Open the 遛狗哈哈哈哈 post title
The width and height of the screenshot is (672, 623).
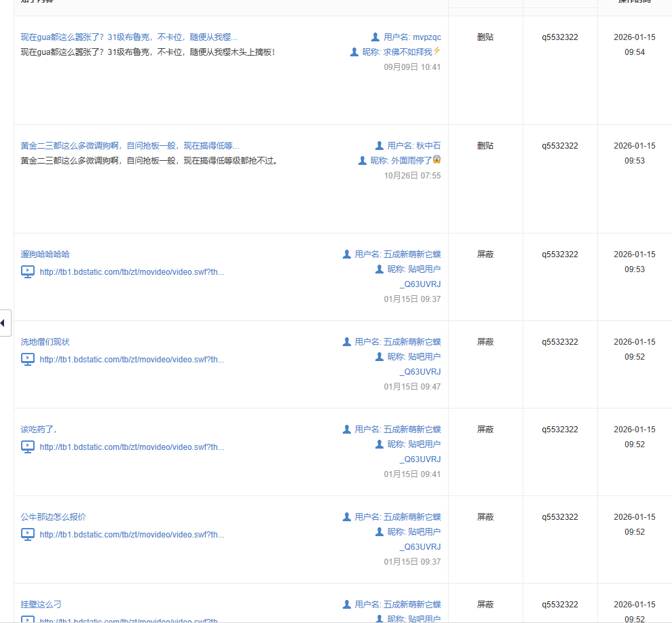pyautogui.click(x=45, y=254)
